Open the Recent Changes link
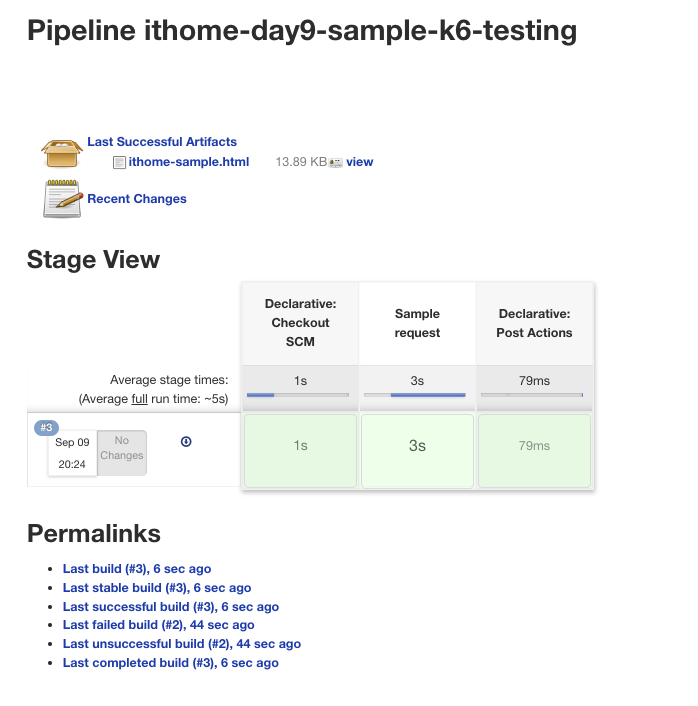698x706 pixels. 137,199
